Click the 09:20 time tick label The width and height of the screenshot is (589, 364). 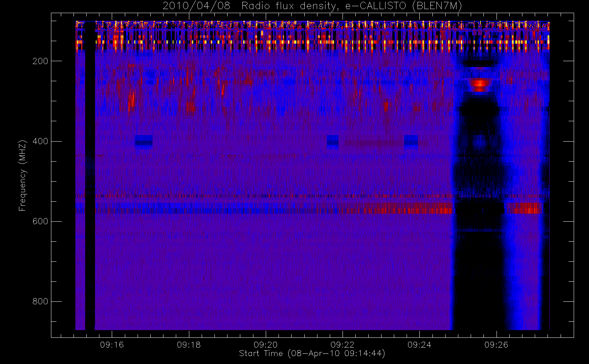[x=266, y=345]
